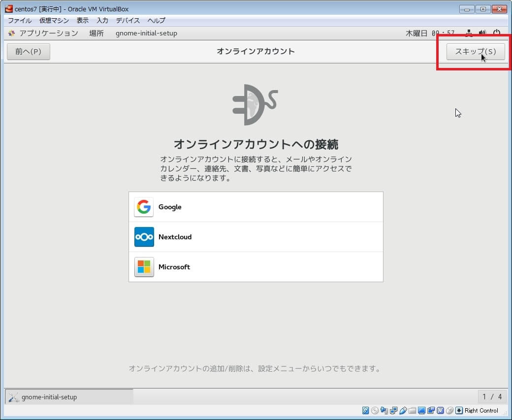Click the optical disc icon in VirtualBox status bar
Viewport: 512px width, 420px height.
(375, 411)
